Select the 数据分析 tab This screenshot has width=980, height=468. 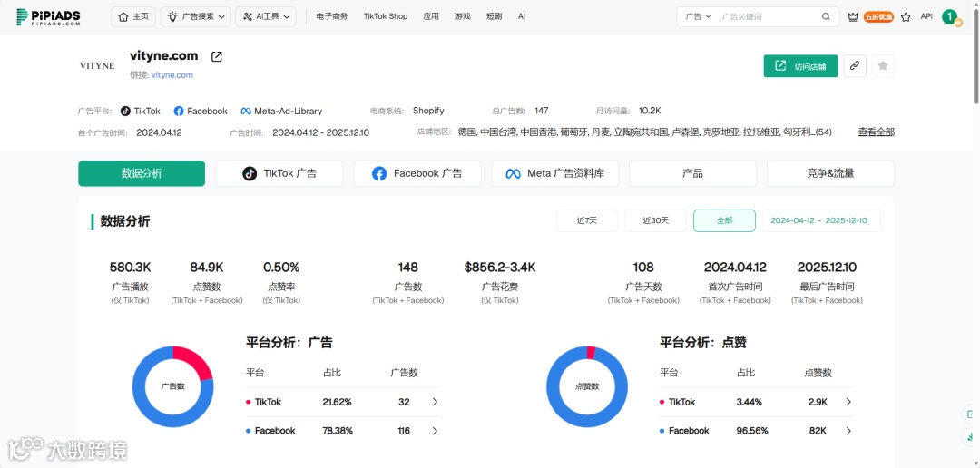(142, 174)
